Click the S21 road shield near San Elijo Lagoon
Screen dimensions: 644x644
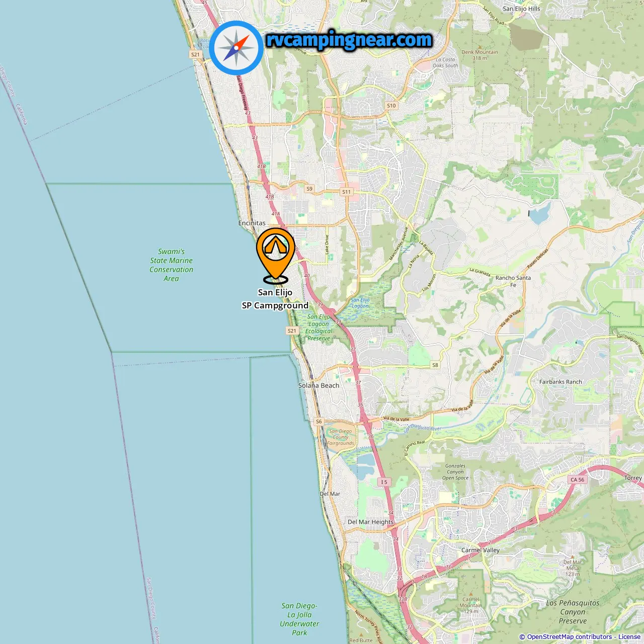tap(292, 331)
